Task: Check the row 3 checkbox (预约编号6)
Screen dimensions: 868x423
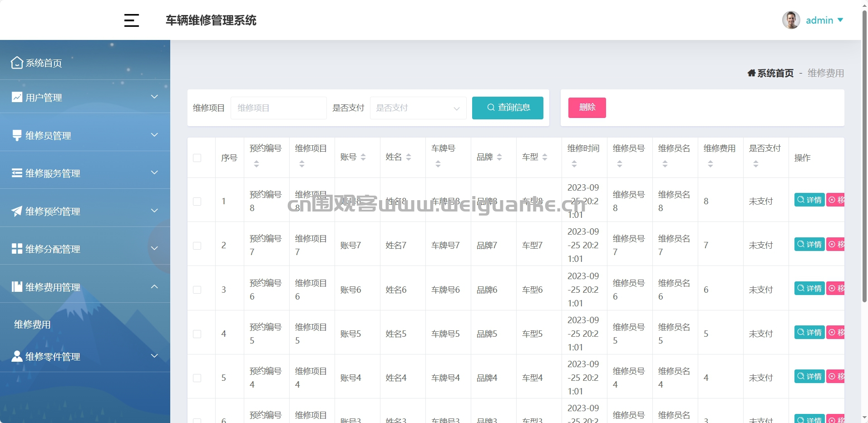Action: (x=197, y=290)
